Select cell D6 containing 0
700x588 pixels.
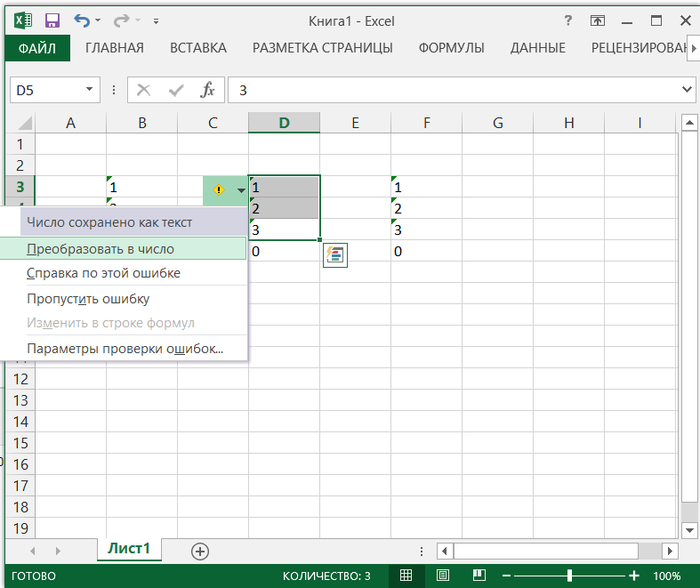(284, 251)
